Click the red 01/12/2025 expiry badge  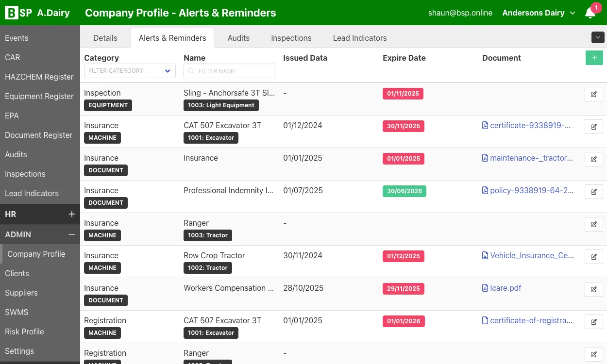click(x=404, y=256)
